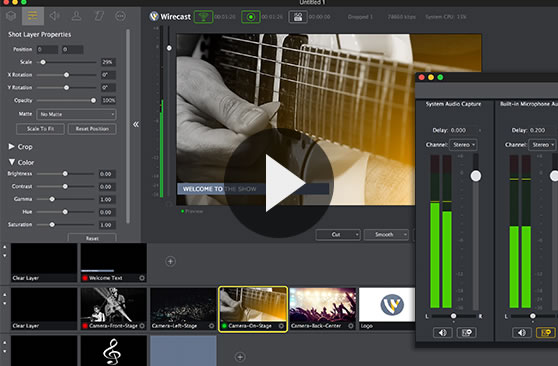Add a shot with the top layer plus icon
The height and width of the screenshot is (366, 558).
pos(170,261)
